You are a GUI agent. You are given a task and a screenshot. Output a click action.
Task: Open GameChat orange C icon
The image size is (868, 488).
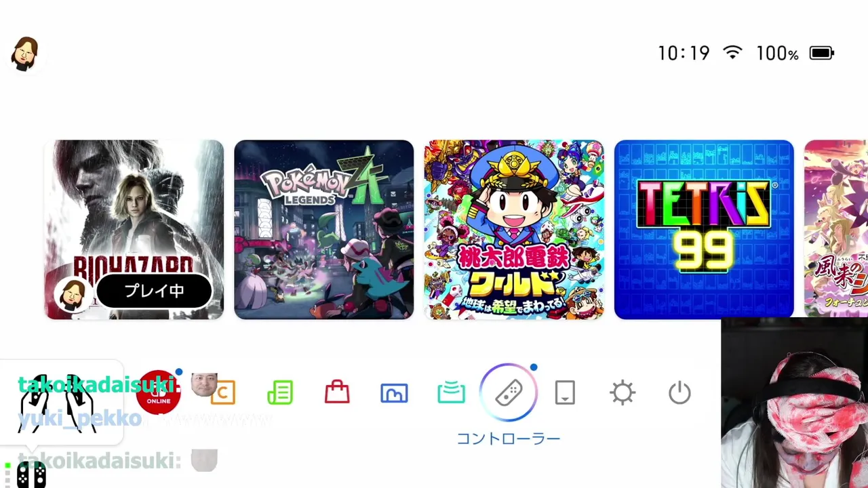point(222,392)
